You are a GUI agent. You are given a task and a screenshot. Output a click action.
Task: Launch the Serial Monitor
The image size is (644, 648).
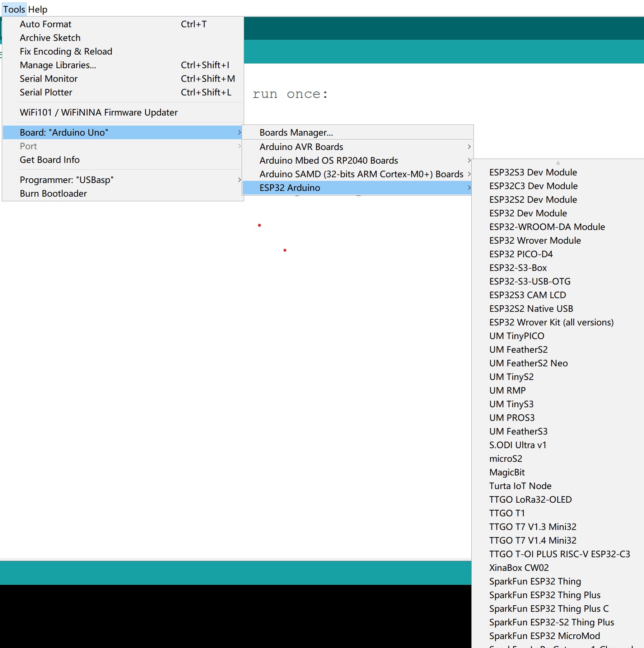click(x=123, y=79)
